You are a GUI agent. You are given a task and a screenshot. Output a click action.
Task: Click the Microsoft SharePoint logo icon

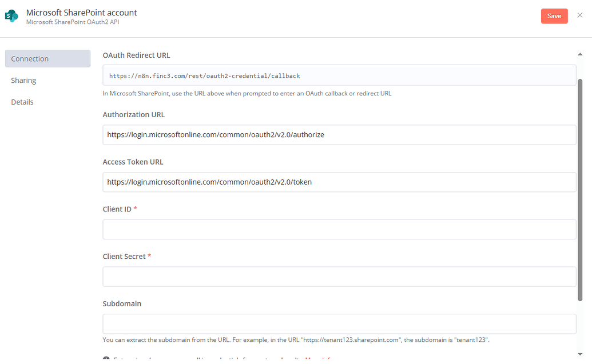point(11,15)
